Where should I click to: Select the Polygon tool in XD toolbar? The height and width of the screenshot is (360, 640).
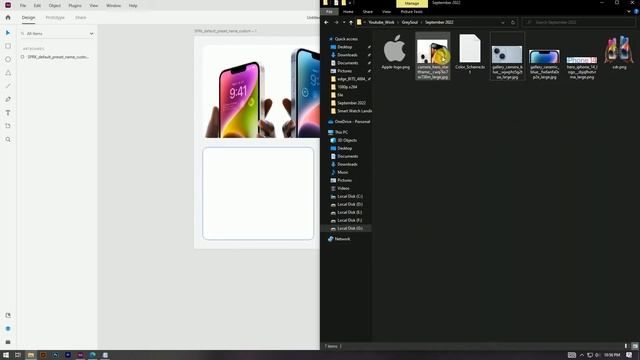[x=8, y=73]
